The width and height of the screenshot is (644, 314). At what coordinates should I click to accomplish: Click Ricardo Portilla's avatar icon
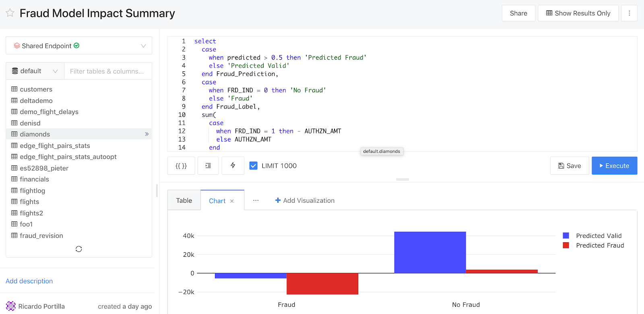[11, 306]
